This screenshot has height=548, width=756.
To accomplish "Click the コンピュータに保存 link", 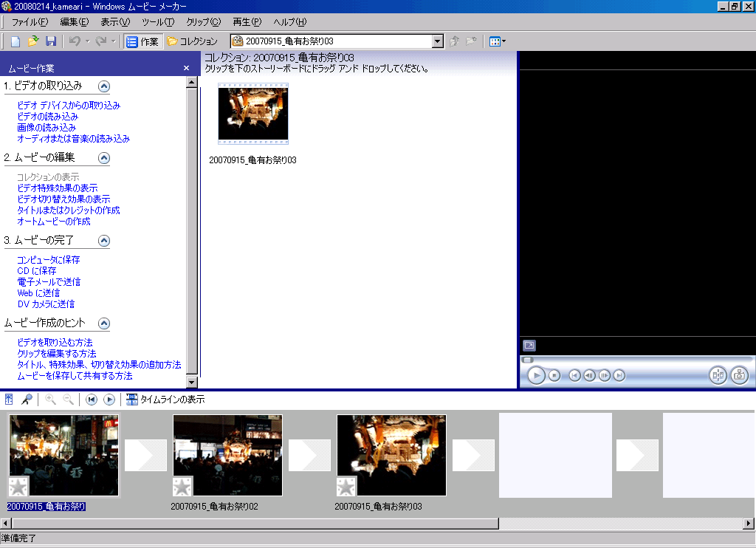I will 48,260.
